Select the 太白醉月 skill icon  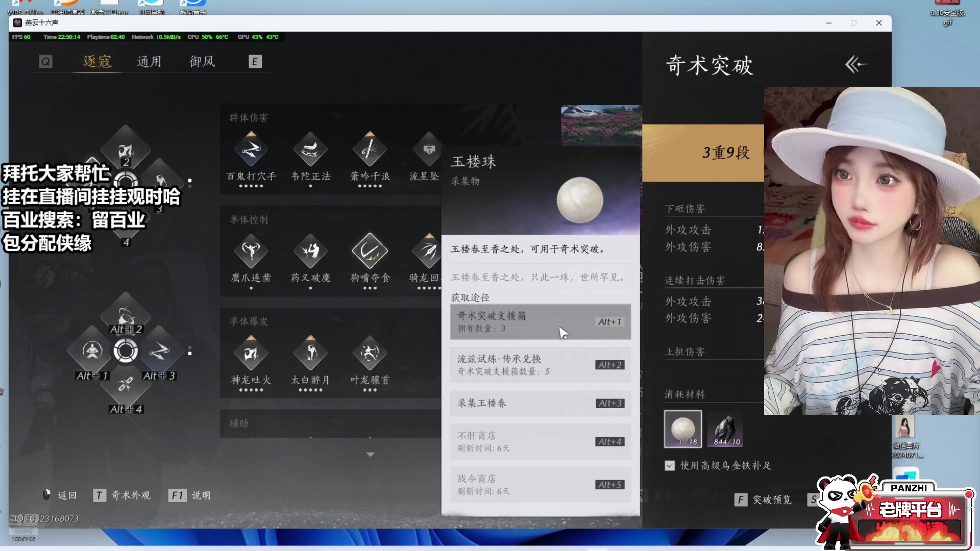click(x=310, y=353)
